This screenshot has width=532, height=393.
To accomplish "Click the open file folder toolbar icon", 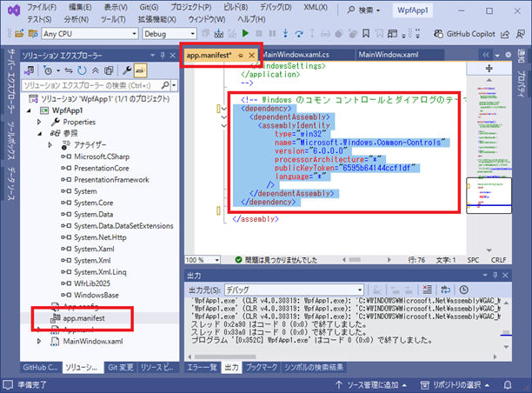I will pyautogui.click(x=19, y=34).
